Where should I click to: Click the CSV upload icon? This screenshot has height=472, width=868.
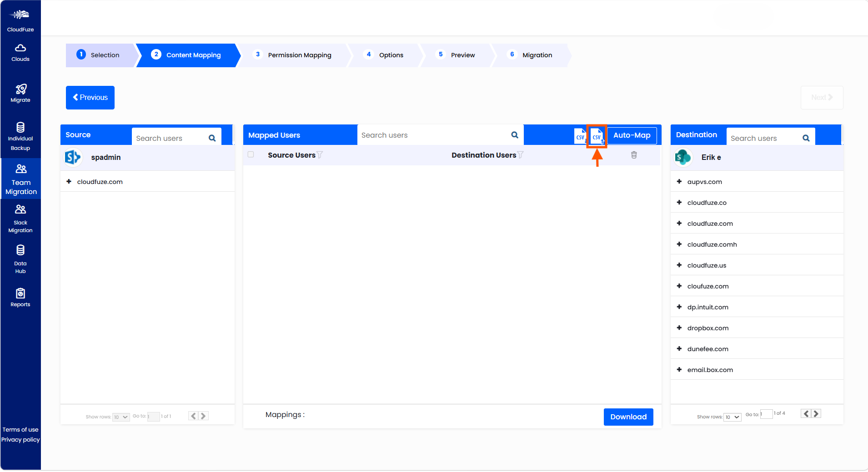(597, 136)
